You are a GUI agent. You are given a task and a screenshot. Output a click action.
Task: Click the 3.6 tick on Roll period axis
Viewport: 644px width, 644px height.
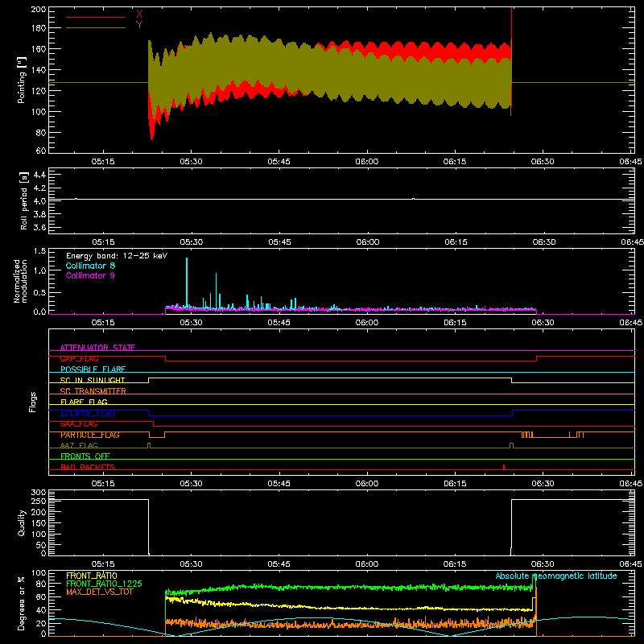click(39, 227)
